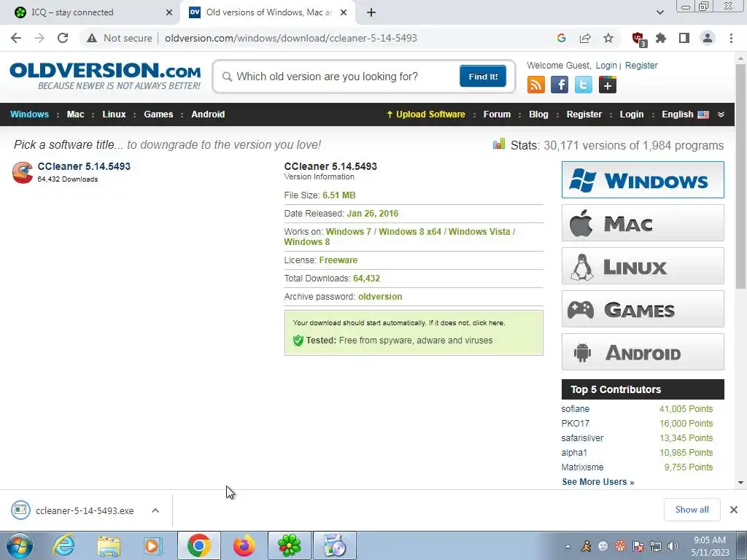This screenshot has height=560, width=747.
Task: Click the CCleaner logo icon
Action: (23, 172)
